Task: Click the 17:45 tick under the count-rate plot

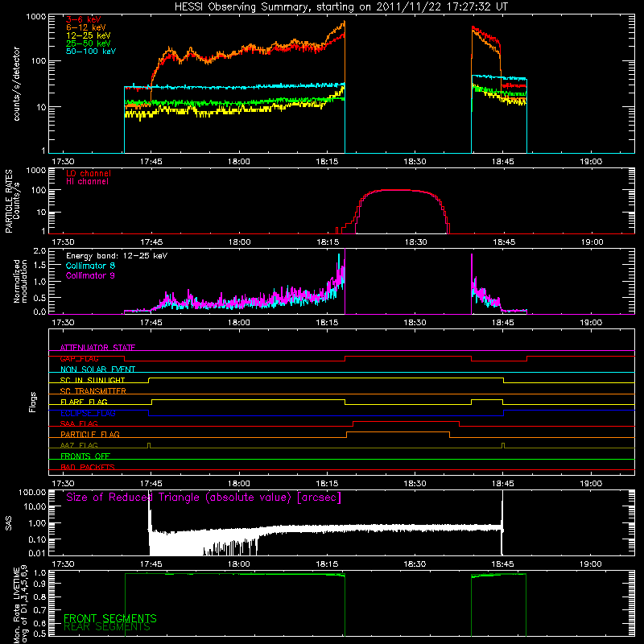Action: coord(151,162)
